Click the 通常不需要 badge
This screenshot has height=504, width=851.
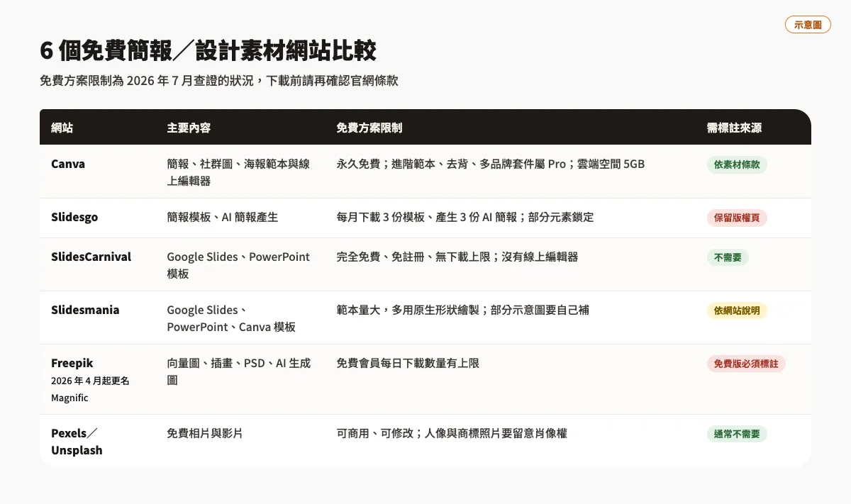click(x=737, y=434)
